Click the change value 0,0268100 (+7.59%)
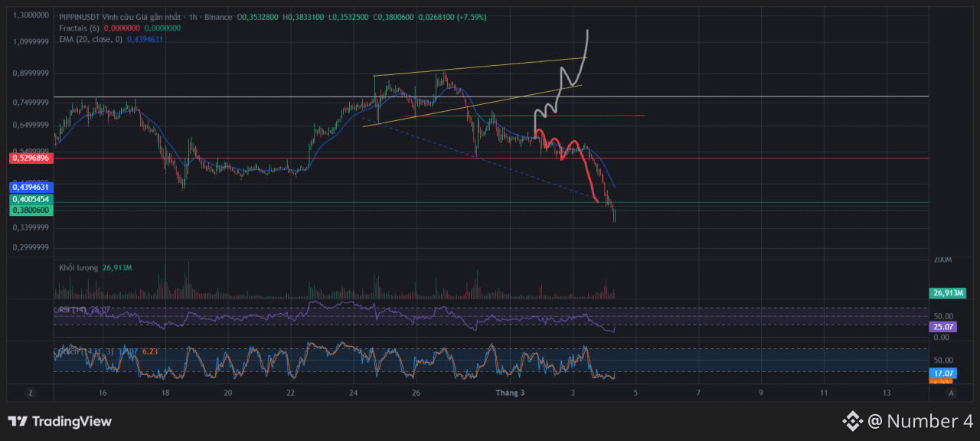The height and width of the screenshot is (441, 980). point(452,17)
